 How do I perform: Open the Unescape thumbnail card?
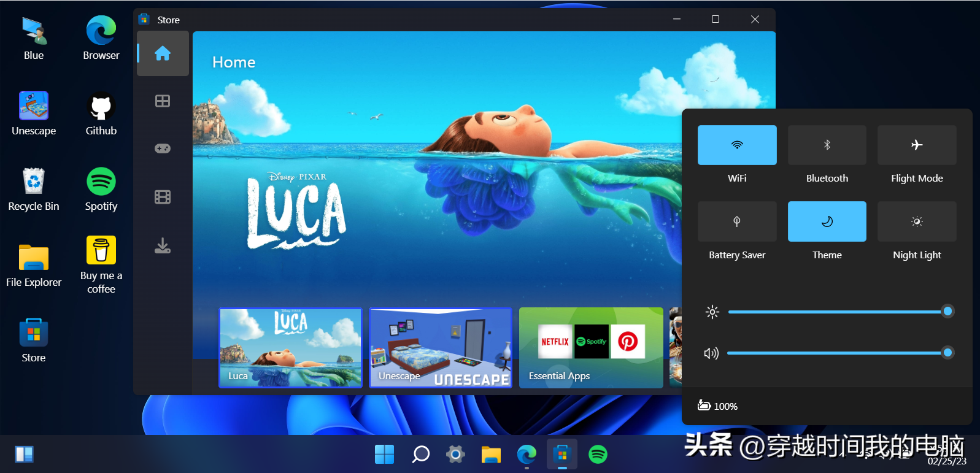click(441, 348)
